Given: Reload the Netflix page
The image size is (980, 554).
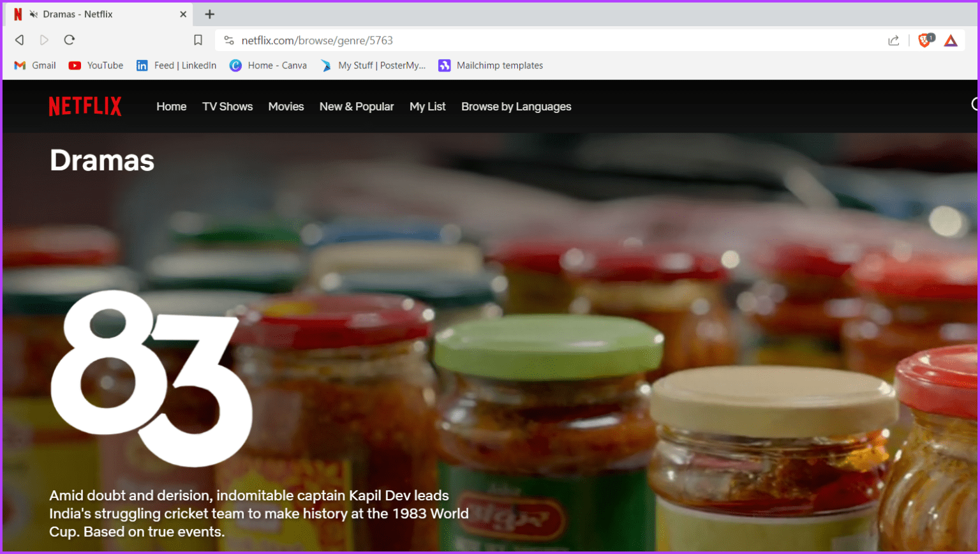Looking at the screenshot, I should [x=70, y=40].
